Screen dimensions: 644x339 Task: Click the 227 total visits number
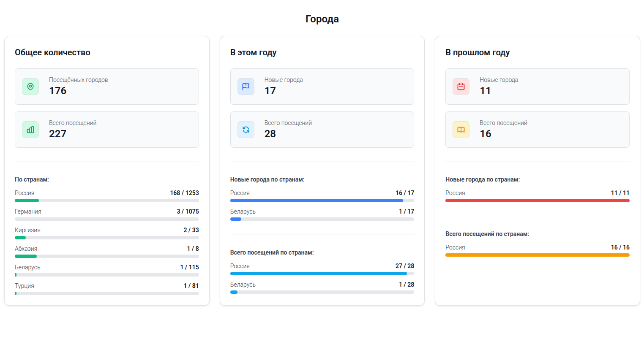[x=58, y=134]
